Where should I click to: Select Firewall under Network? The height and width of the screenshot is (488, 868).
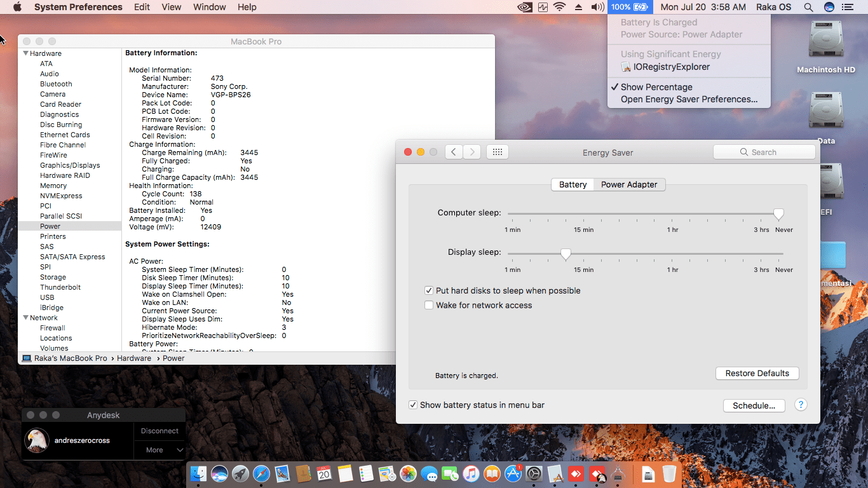point(53,328)
